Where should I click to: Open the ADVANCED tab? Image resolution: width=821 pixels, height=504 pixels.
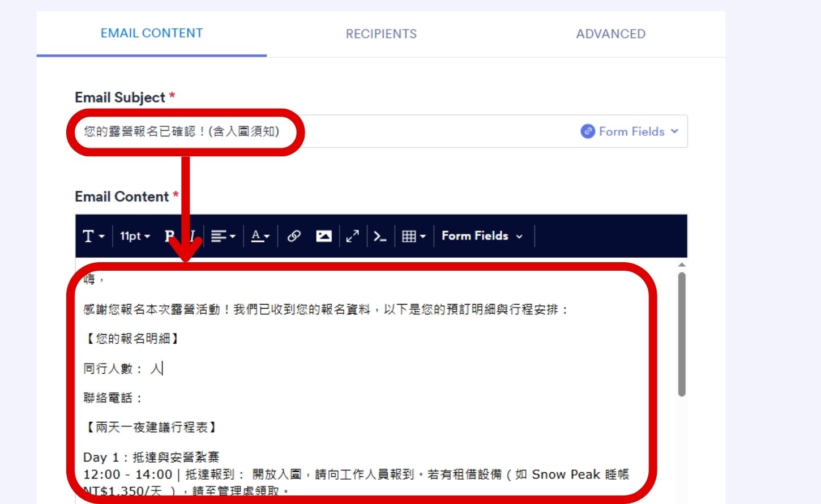click(611, 33)
